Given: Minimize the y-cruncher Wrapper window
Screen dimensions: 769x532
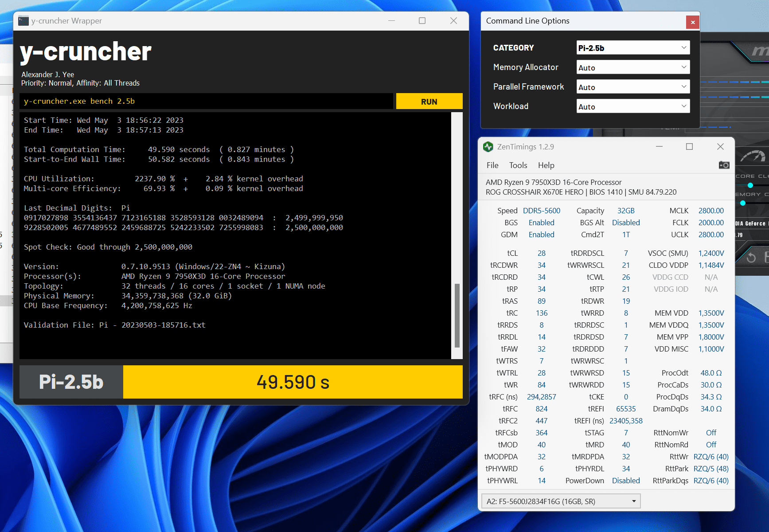Looking at the screenshot, I should pos(391,21).
